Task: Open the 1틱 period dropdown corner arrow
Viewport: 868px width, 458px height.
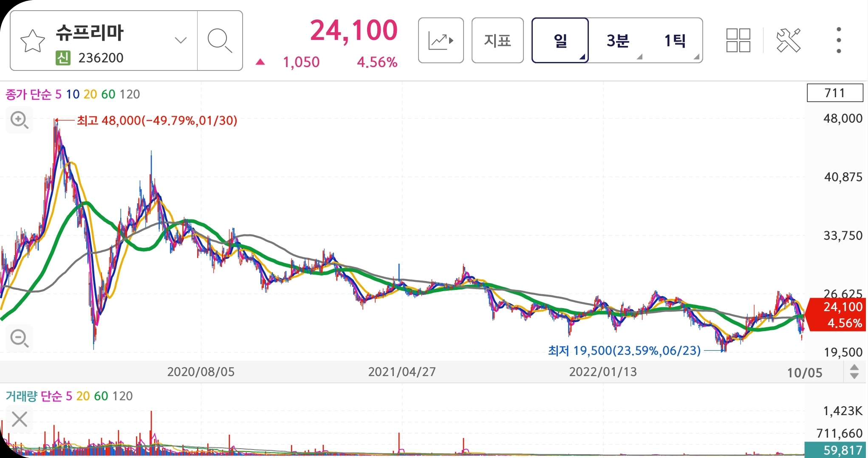Action: point(696,56)
